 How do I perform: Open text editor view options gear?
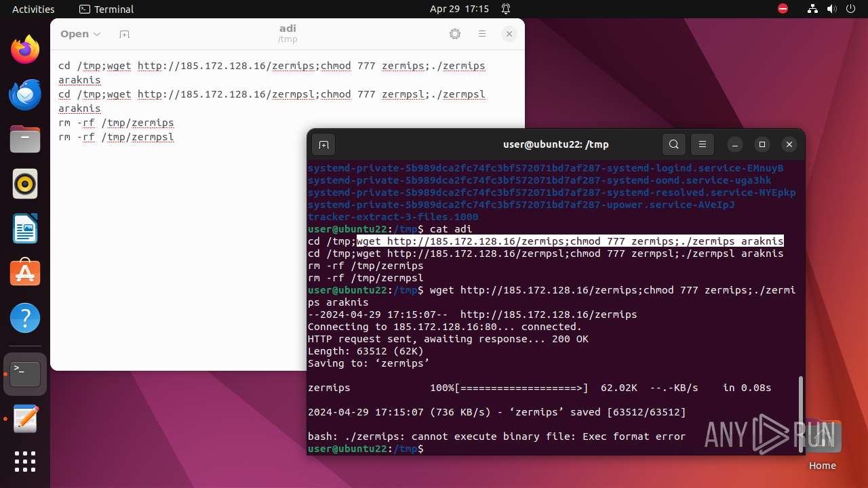455,34
